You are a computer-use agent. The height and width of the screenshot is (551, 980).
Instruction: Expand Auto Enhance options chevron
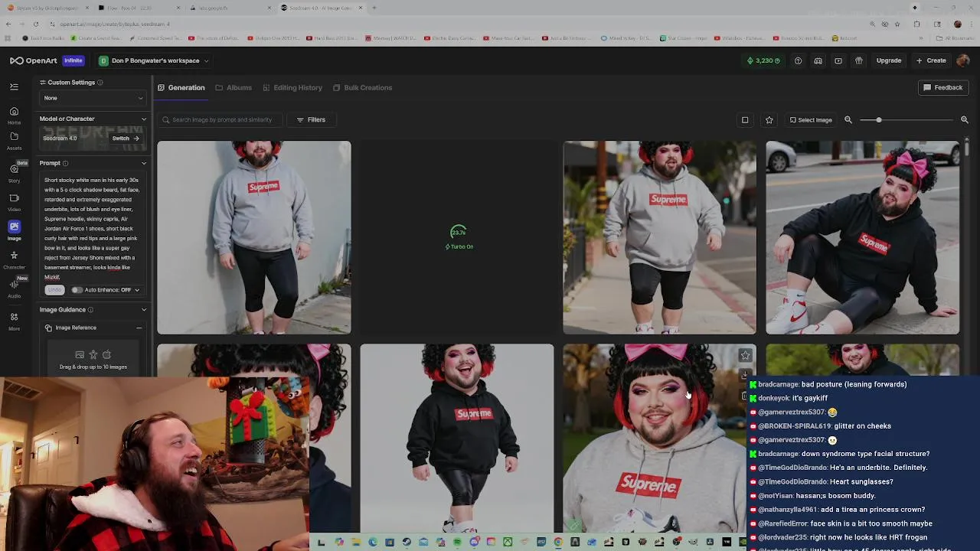[x=137, y=290]
